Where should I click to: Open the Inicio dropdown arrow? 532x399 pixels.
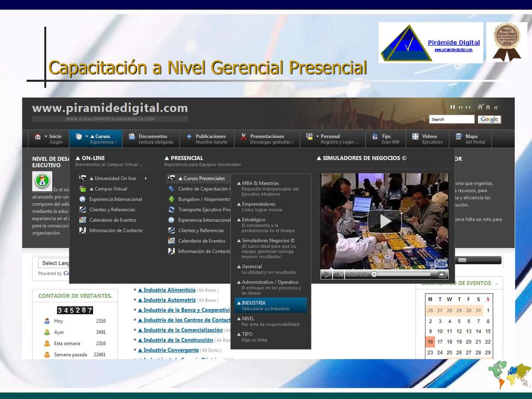pos(46,137)
